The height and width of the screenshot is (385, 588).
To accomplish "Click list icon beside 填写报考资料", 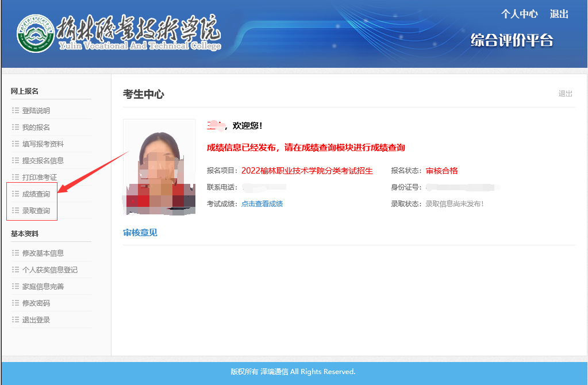I will tap(16, 144).
